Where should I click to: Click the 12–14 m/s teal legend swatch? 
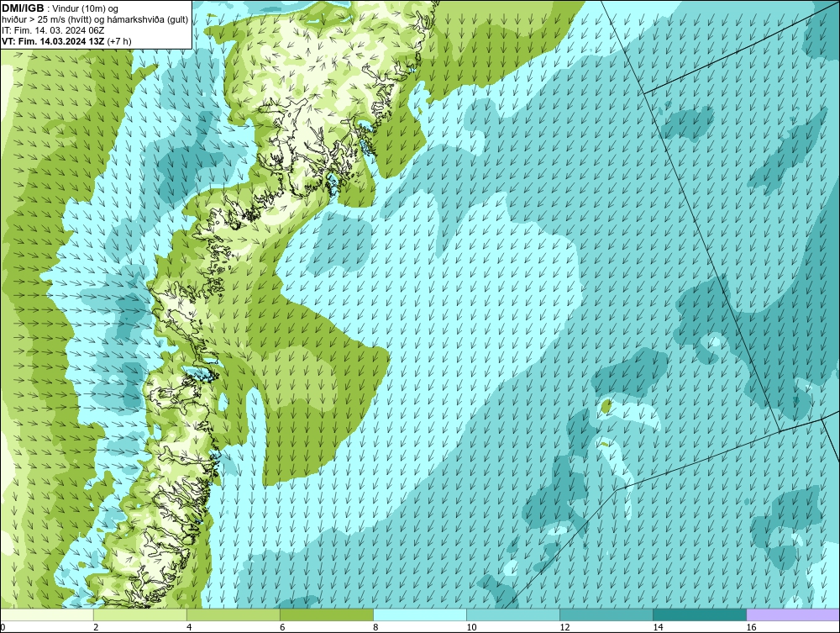tap(606, 615)
